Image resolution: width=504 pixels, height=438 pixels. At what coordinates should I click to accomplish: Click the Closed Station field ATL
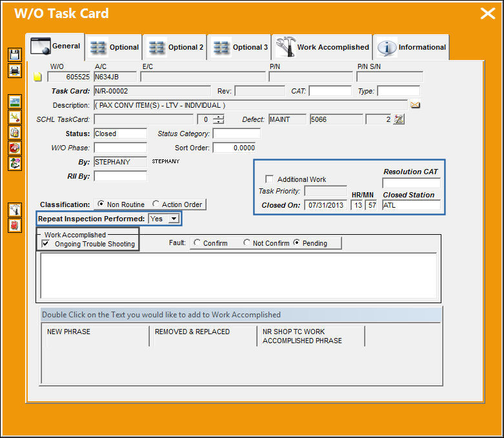click(x=411, y=205)
